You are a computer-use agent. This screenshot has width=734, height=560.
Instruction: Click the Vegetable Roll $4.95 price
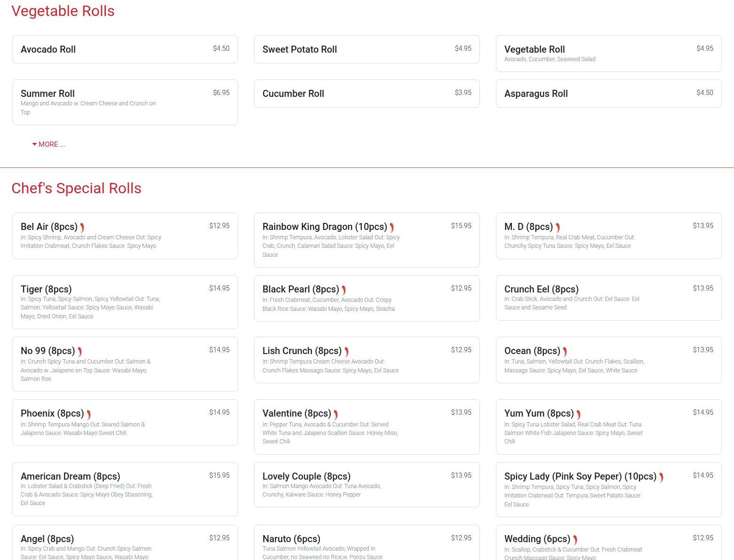tap(705, 48)
